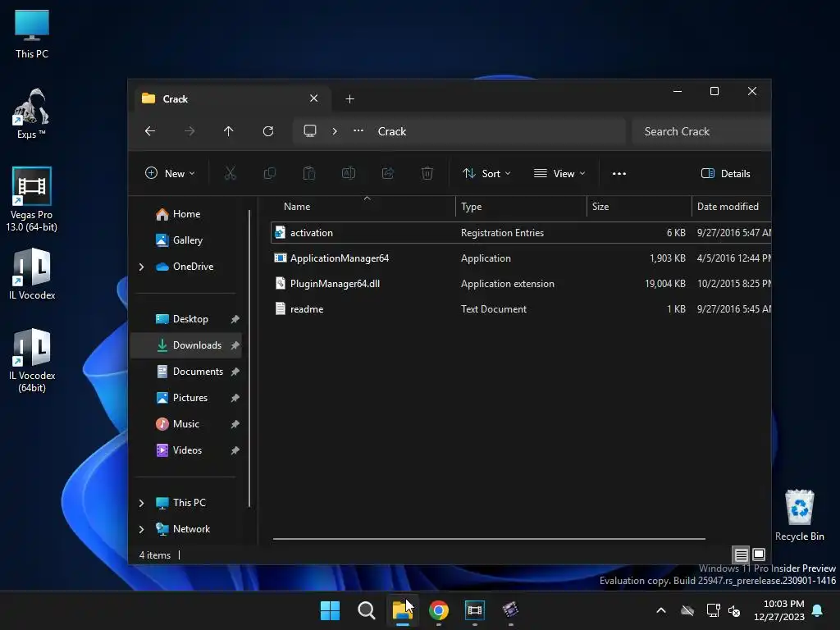The width and height of the screenshot is (840, 630).
Task: Open the Windows Start menu
Action: coord(330,610)
